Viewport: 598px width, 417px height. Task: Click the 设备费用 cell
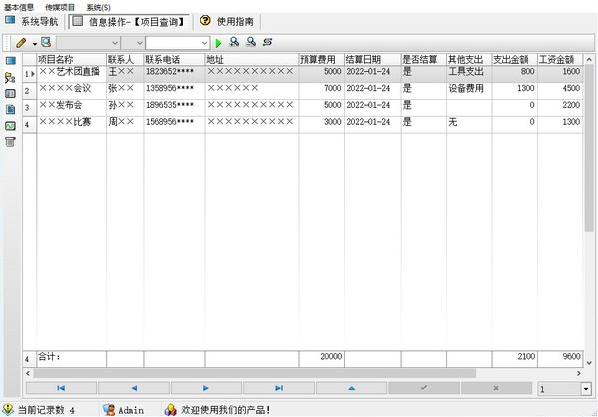point(469,91)
